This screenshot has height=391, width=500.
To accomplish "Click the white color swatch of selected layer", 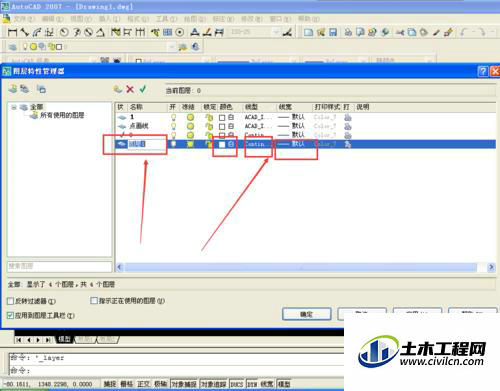I will [222, 144].
